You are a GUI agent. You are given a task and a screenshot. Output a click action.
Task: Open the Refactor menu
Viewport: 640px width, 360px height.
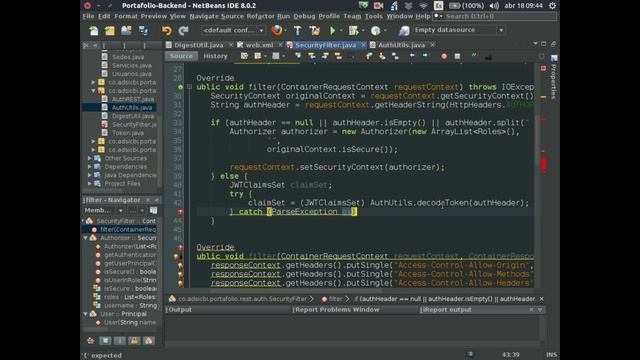click(x=260, y=16)
